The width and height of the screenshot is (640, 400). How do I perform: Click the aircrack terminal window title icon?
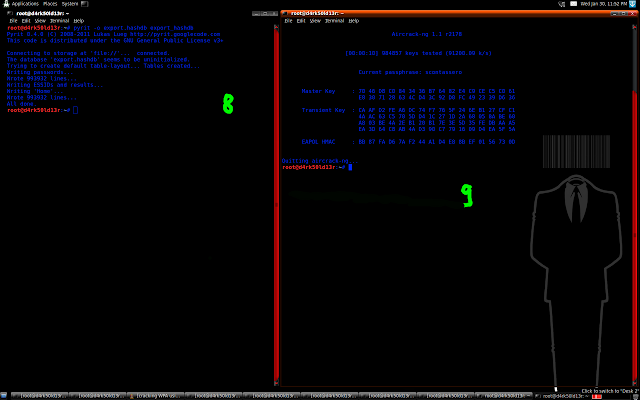pyautogui.click(x=286, y=13)
